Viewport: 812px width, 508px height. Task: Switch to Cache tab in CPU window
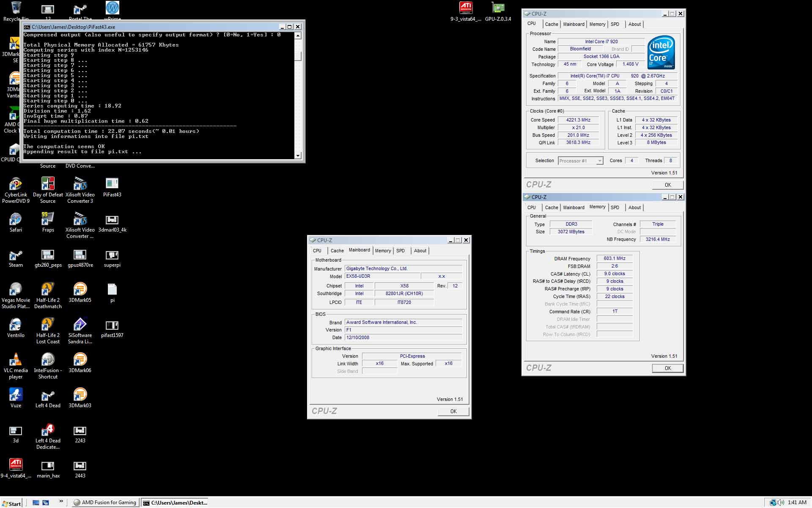(551, 24)
